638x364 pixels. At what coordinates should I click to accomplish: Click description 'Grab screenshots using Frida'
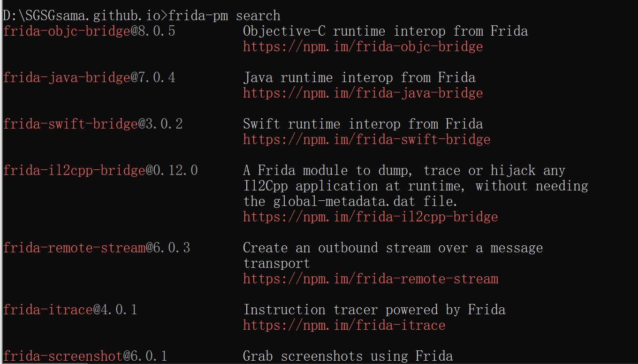[348, 356]
